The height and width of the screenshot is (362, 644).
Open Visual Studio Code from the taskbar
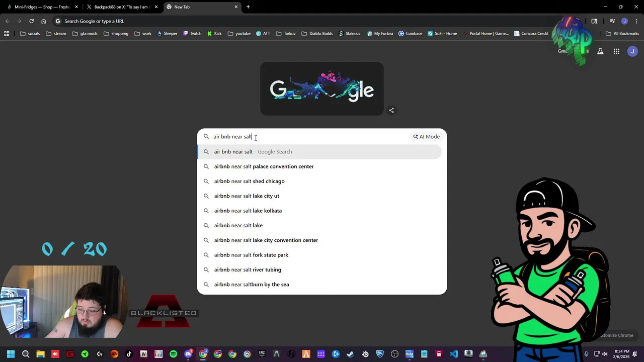pos(454,354)
